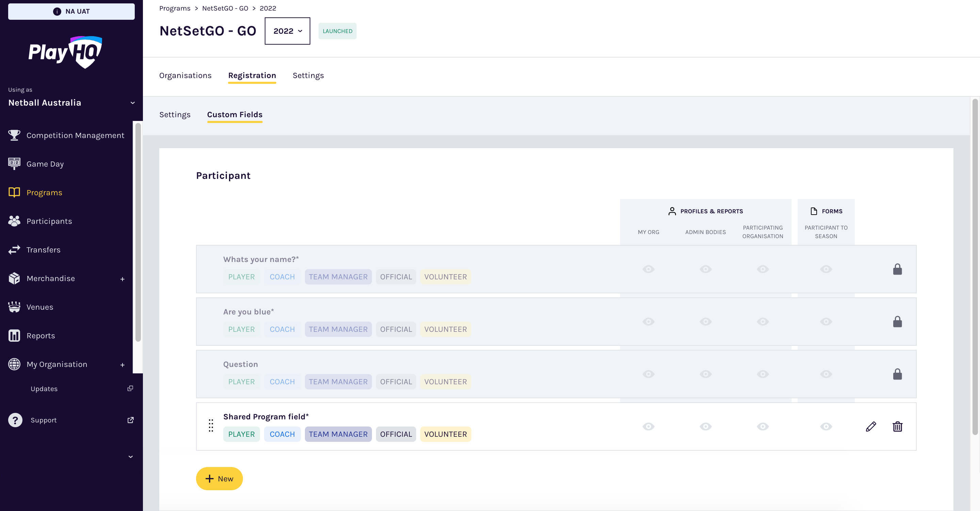Screen dimensions: 980x511
Task: Expand the Netball Australia organisation switcher
Action: click(x=132, y=103)
